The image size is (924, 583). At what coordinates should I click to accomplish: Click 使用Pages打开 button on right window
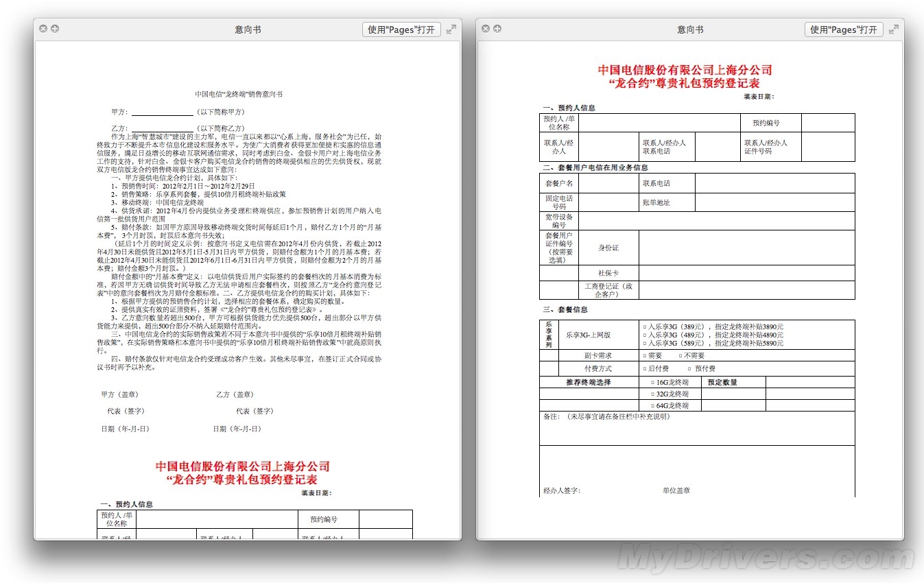tap(843, 29)
